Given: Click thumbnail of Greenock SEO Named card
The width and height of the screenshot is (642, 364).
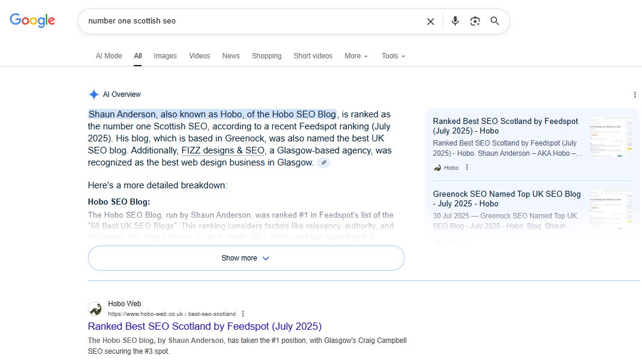Looking at the screenshot, I should point(611,210).
